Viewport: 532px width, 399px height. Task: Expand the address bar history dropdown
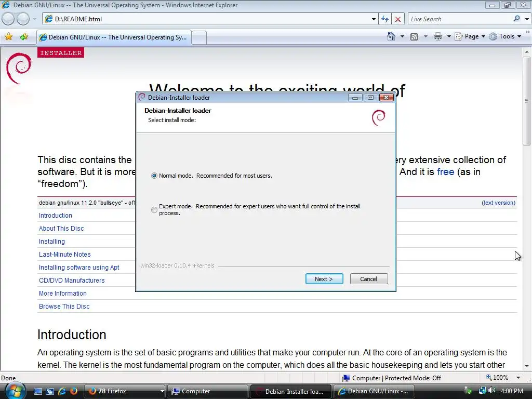[374, 19]
